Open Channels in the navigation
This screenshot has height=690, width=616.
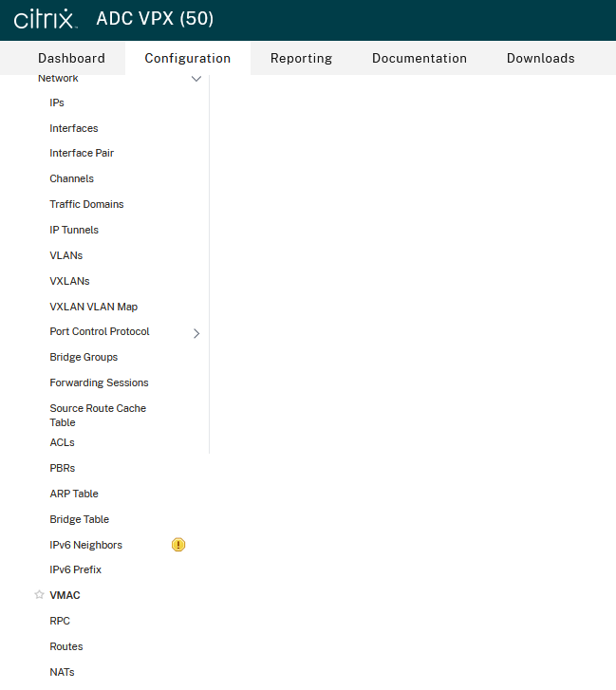(72, 178)
